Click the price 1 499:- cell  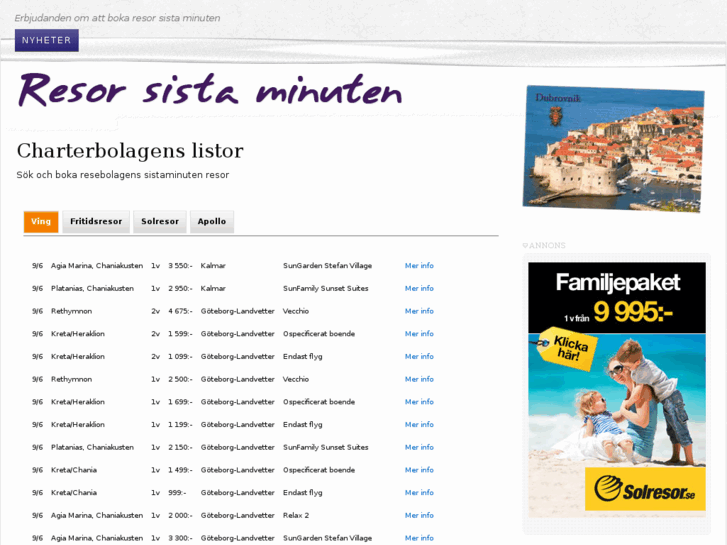tap(180, 470)
